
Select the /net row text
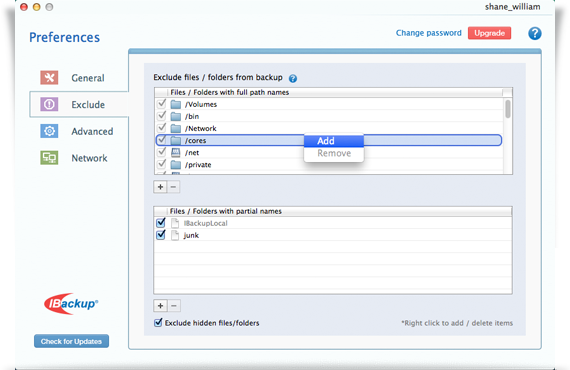coord(192,153)
